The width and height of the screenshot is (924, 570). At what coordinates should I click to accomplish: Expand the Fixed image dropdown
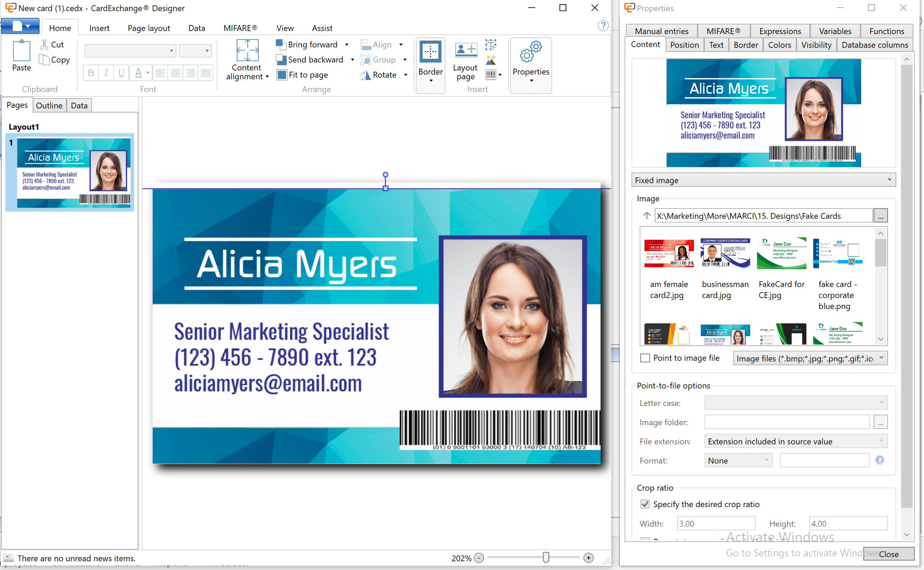point(889,180)
